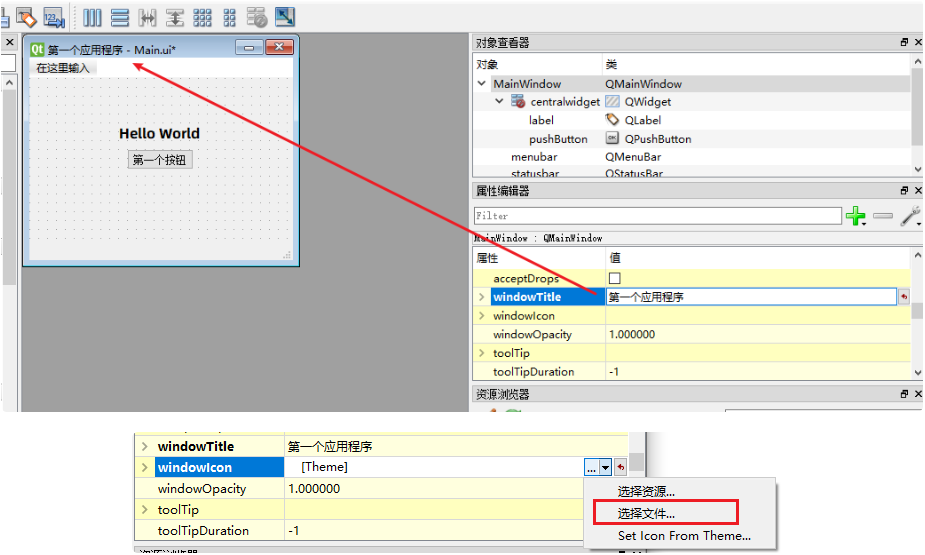Click the '第一个按钮' push button on the form
Image resolution: width=925 pixels, height=555 pixels.
[160, 160]
